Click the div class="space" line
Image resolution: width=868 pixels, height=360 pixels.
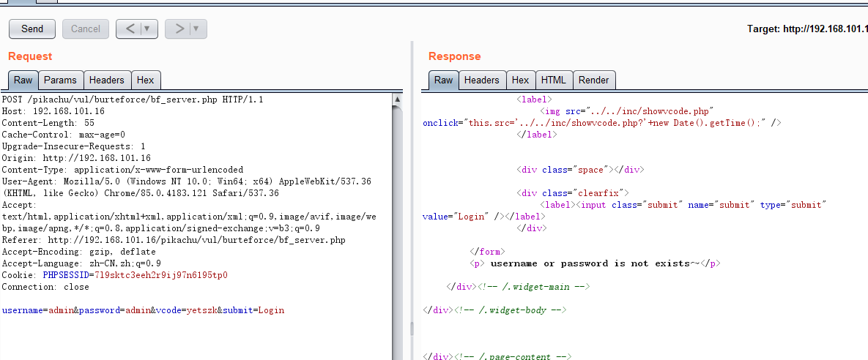pyautogui.click(x=580, y=170)
